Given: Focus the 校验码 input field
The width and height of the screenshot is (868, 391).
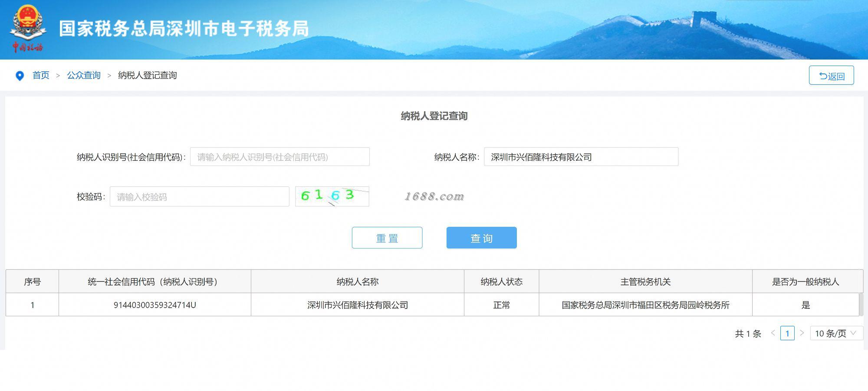Looking at the screenshot, I should click(200, 197).
